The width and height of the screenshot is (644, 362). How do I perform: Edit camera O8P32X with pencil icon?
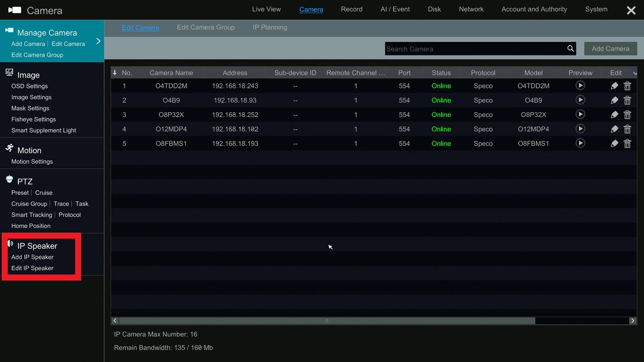[x=614, y=115]
